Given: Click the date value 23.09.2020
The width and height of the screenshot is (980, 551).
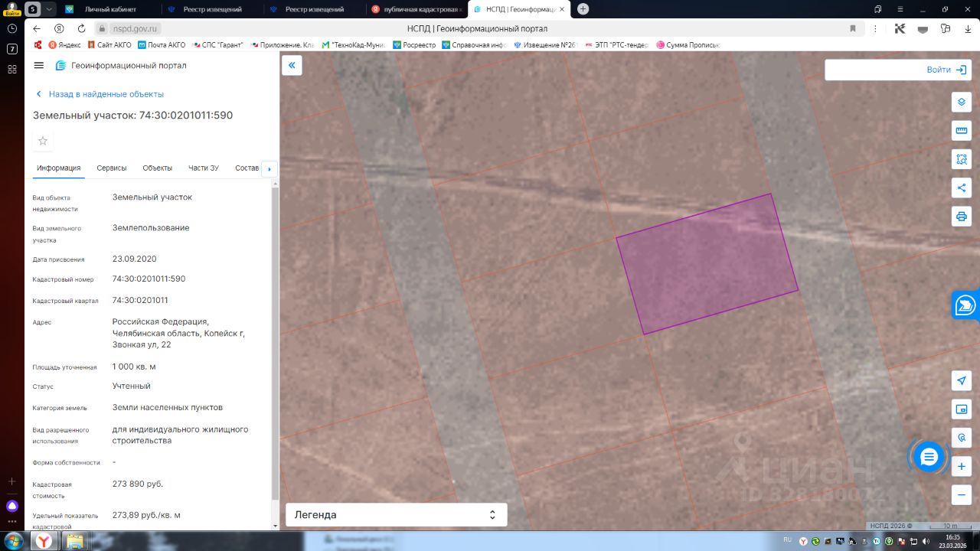Looking at the screenshot, I should [134, 259].
